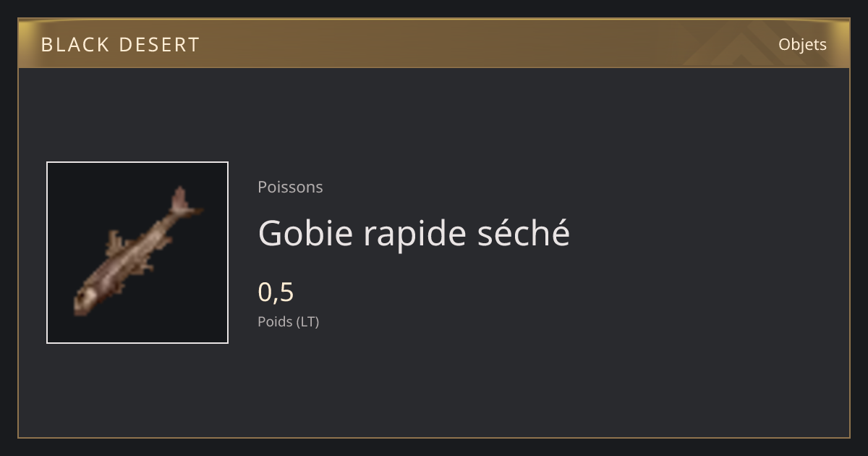Click the word "BLACK" in header title
This screenshot has height=456, width=868.
coord(65,45)
